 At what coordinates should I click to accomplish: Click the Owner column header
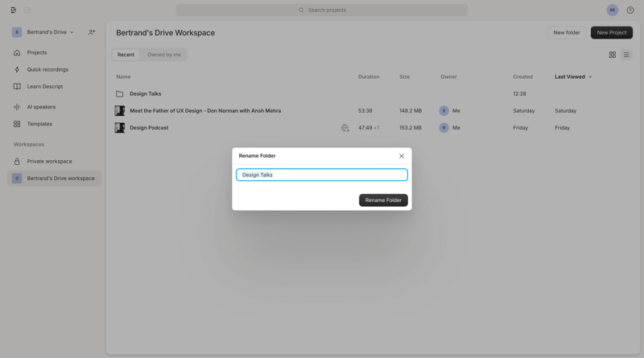[x=448, y=76]
